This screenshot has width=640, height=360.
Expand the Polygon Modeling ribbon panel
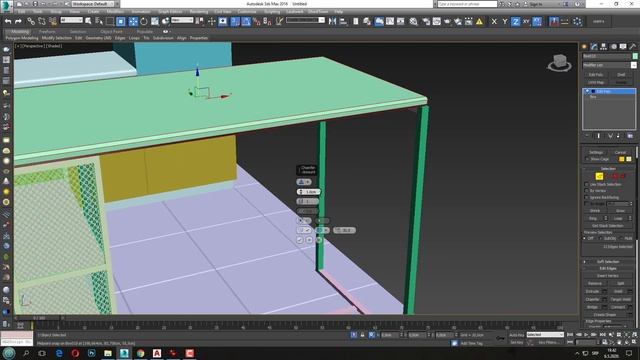[22, 38]
